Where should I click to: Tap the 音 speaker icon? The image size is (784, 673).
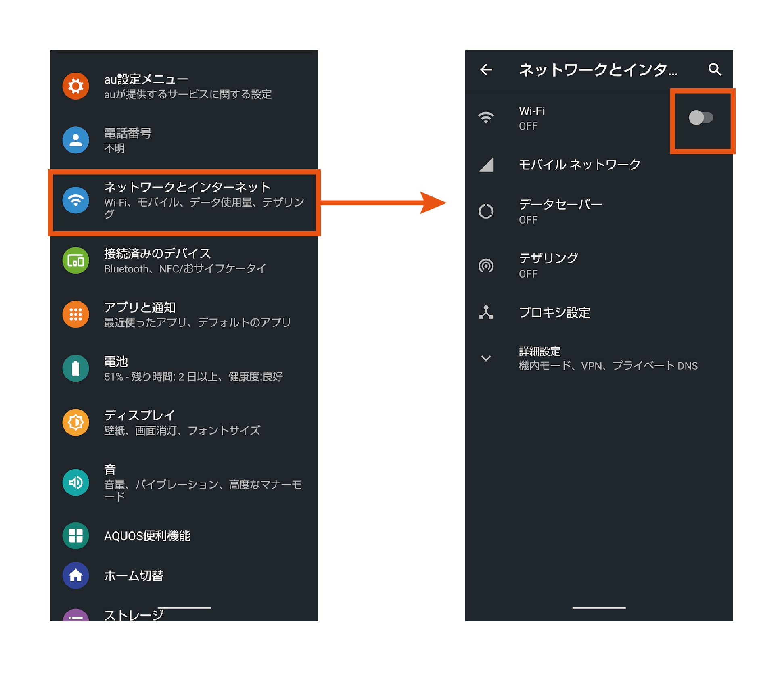click(75, 482)
